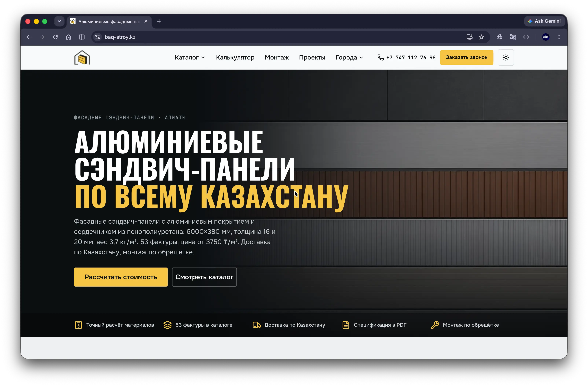Click the phone number +7 747 112 76 96
588x386 pixels.
pyautogui.click(x=411, y=57)
